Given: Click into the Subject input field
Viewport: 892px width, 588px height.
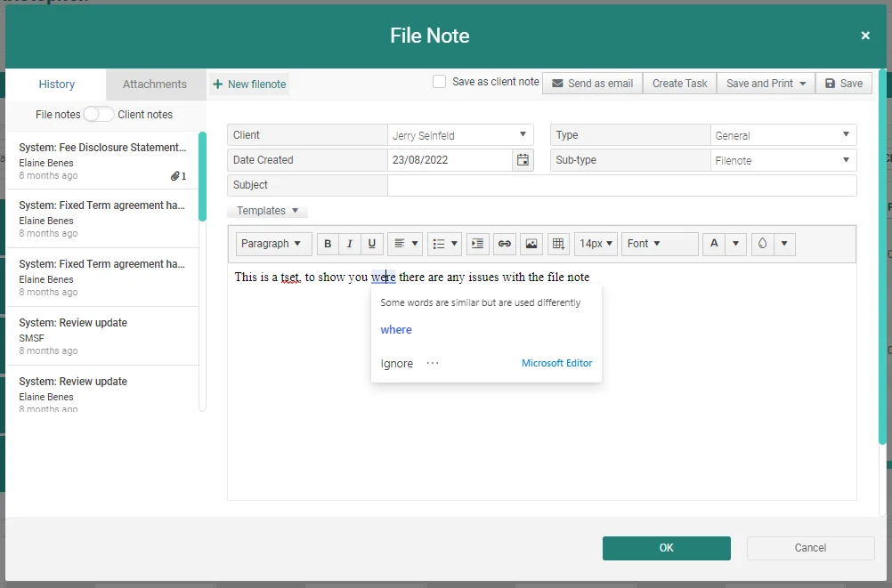Looking at the screenshot, I should click(x=621, y=185).
